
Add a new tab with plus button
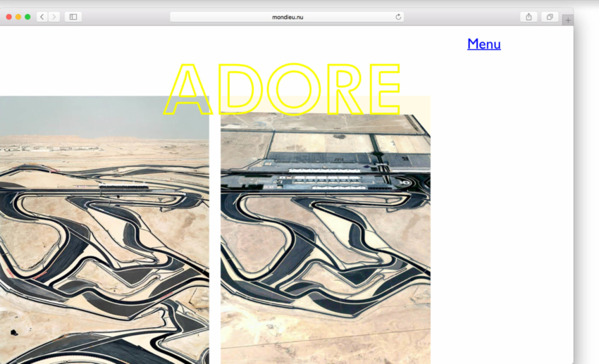click(568, 20)
